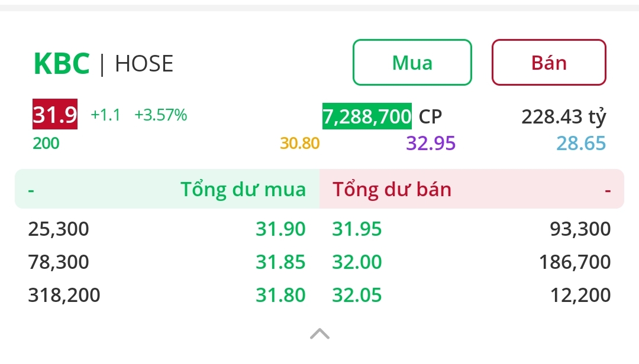This screenshot has width=639, height=364.
Task: Expand order book with chevron arrow
Action: coord(319,334)
